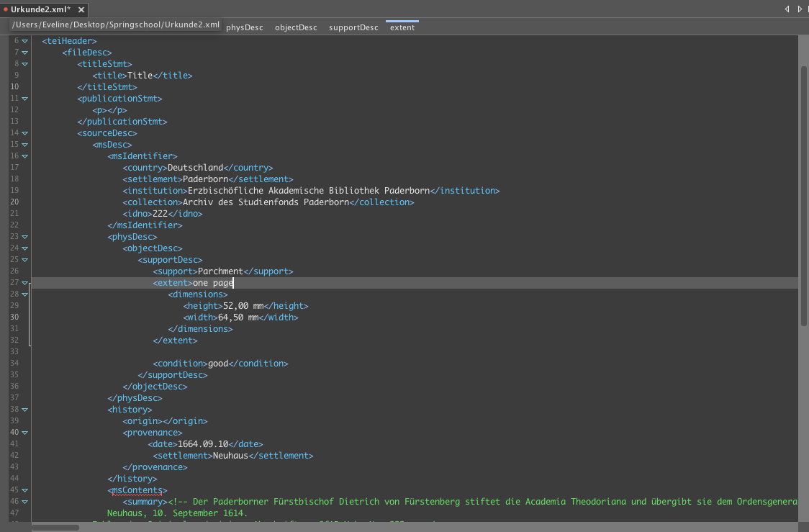
Task: Collapse the extent fold on line 27
Action: coord(24,283)
